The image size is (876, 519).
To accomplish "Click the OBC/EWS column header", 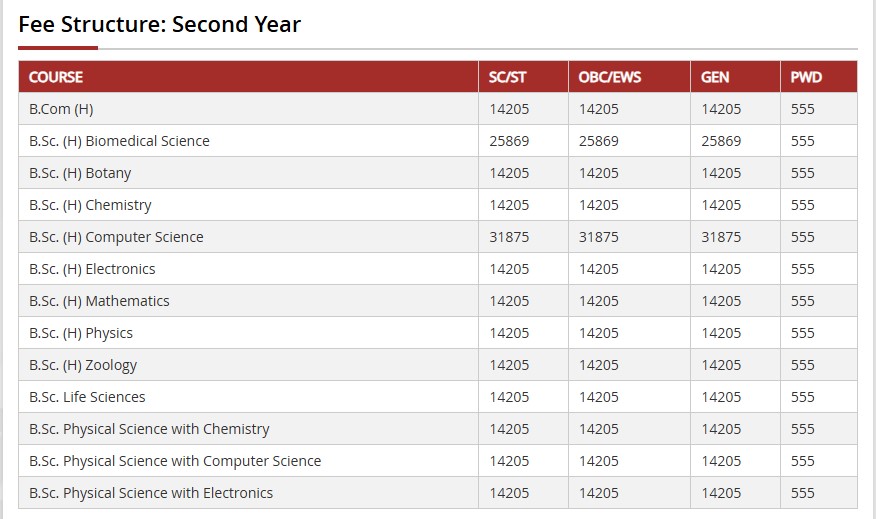I will pyautogui.click(x=609, y=77).
